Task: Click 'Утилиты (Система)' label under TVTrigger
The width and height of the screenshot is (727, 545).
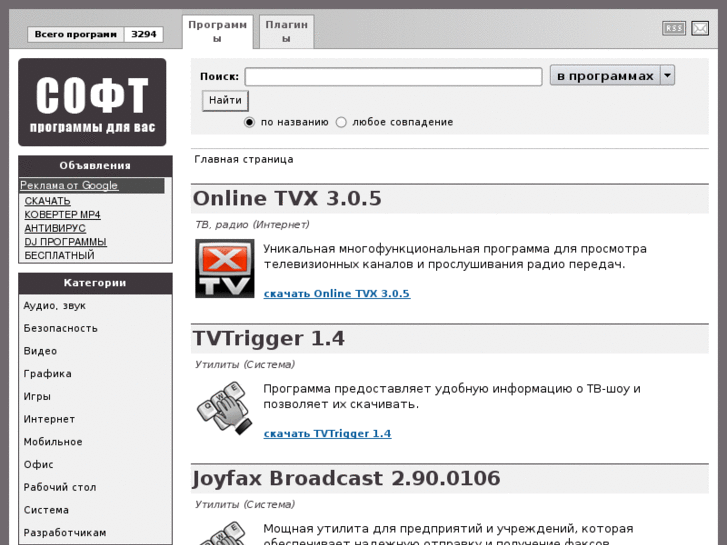Action: pyautogui.click(x=245, y=365)
